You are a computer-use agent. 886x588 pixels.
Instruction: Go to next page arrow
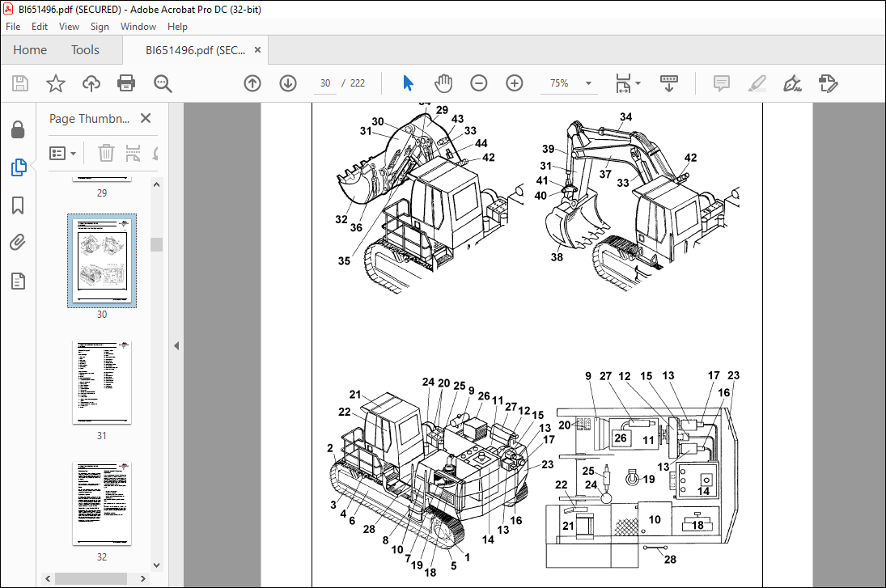click(288, 83)
